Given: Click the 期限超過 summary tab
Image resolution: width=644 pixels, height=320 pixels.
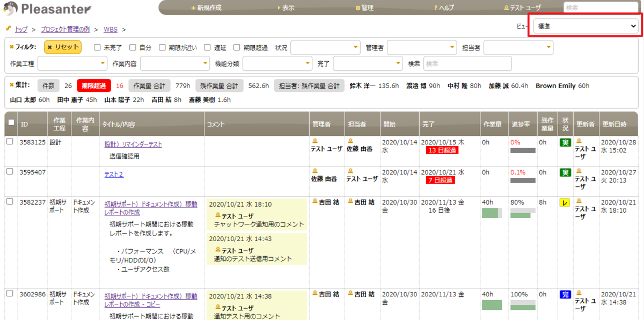Looking at the screenshot, I should coord(97,84).
